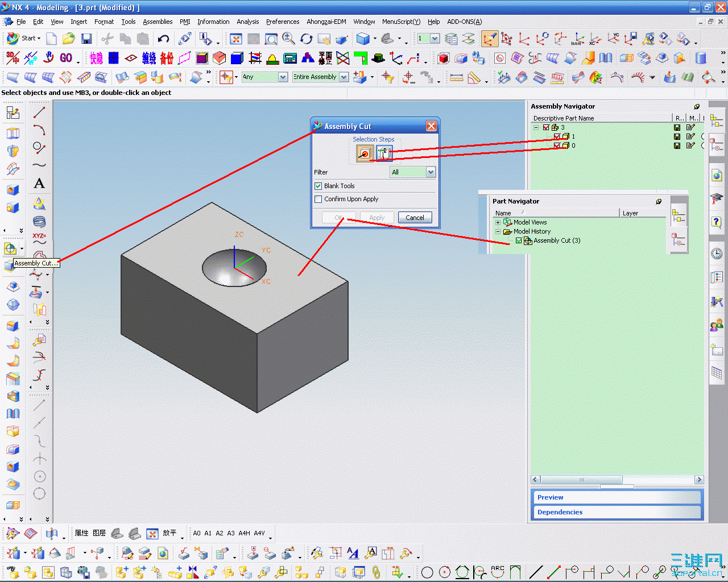The height and width of the screenshot is (582, 728).
Task: Open the Insert menu
Action: coord(78,22)
